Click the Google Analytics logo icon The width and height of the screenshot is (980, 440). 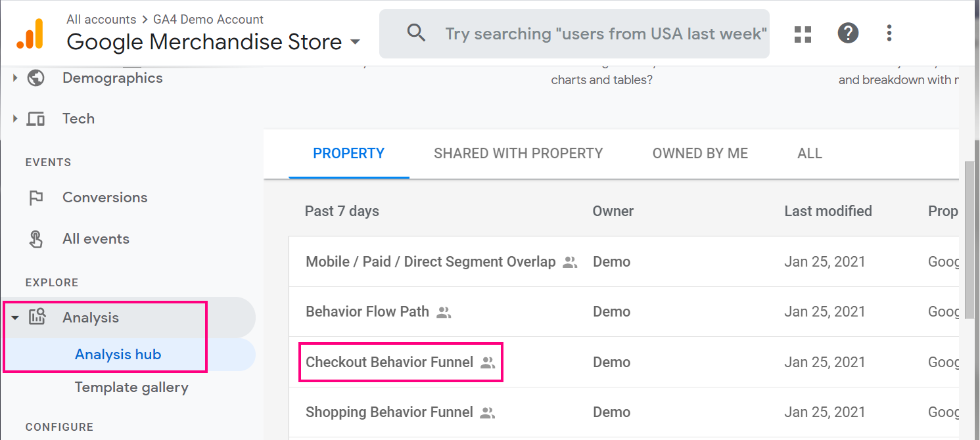click(x=30, y=33)
